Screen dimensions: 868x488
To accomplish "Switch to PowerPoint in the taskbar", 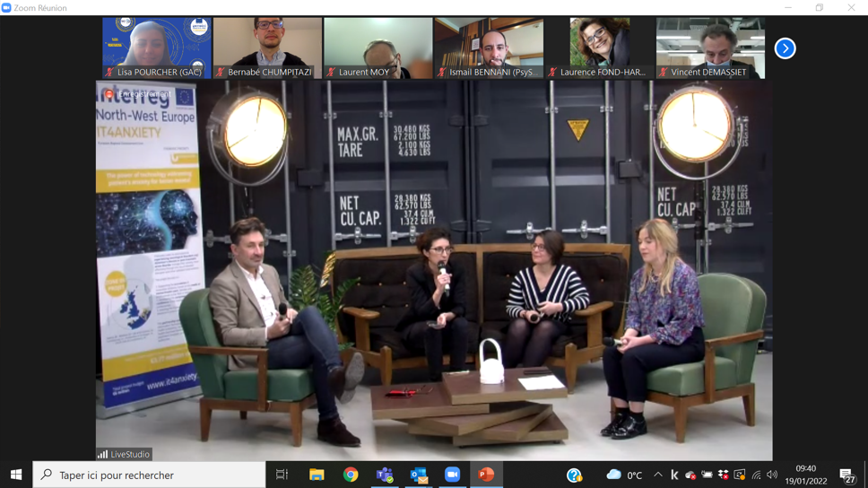I will click(486, 475).
